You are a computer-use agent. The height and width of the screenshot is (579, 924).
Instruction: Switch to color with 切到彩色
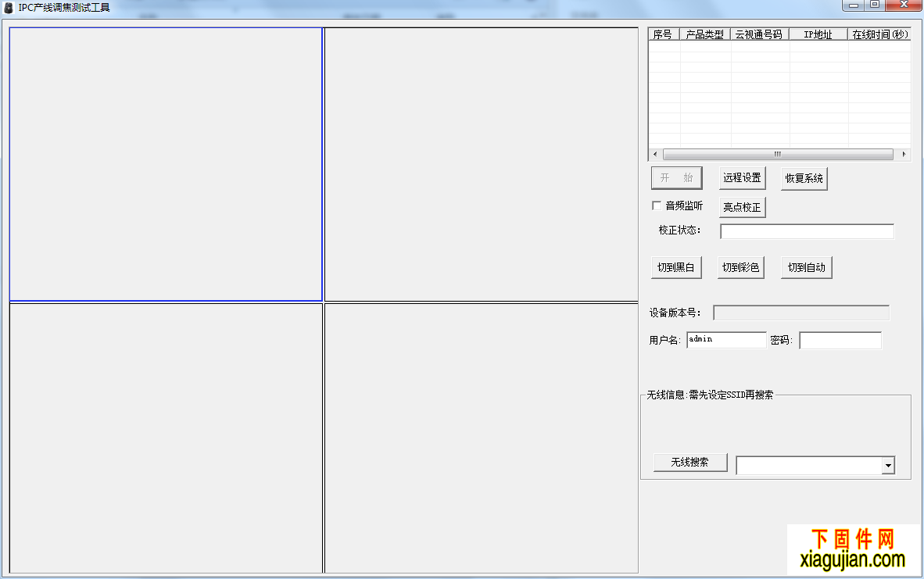coord(741,267)
